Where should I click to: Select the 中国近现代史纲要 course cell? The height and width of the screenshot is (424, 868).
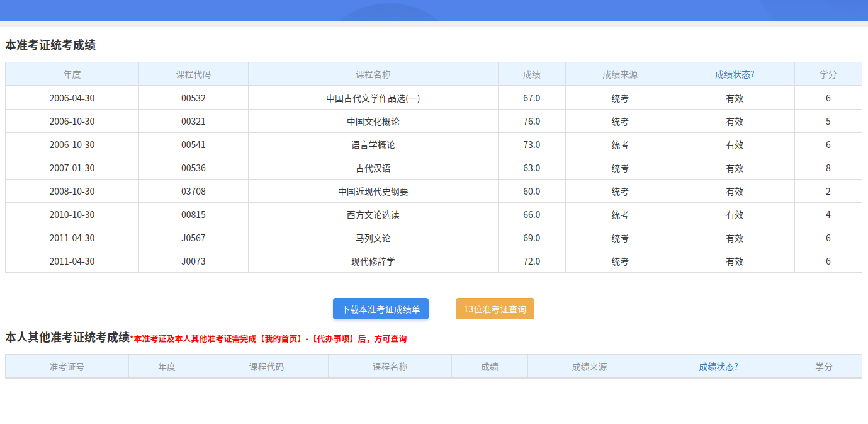(x=373, y=192)
